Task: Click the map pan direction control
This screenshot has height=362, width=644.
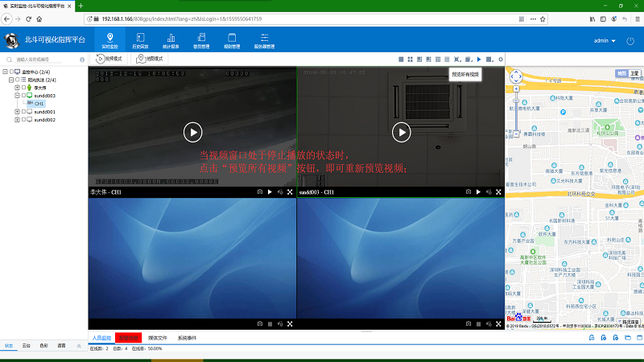Action: 516,76
